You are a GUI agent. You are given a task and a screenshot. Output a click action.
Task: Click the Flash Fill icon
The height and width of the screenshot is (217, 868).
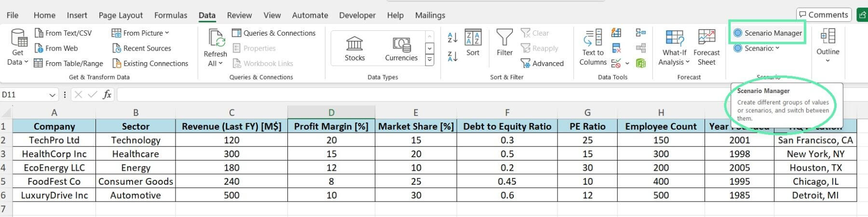pos(616,33)
